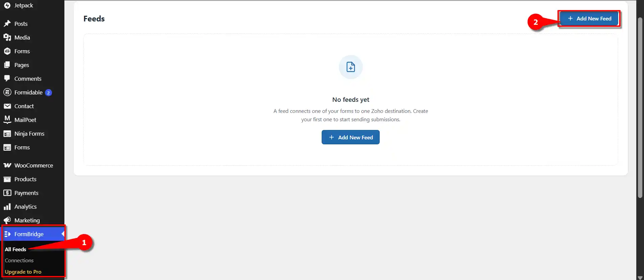Click the Posts pushpin icon
Screen dimensions: 644x280
[x=7, y=24]
